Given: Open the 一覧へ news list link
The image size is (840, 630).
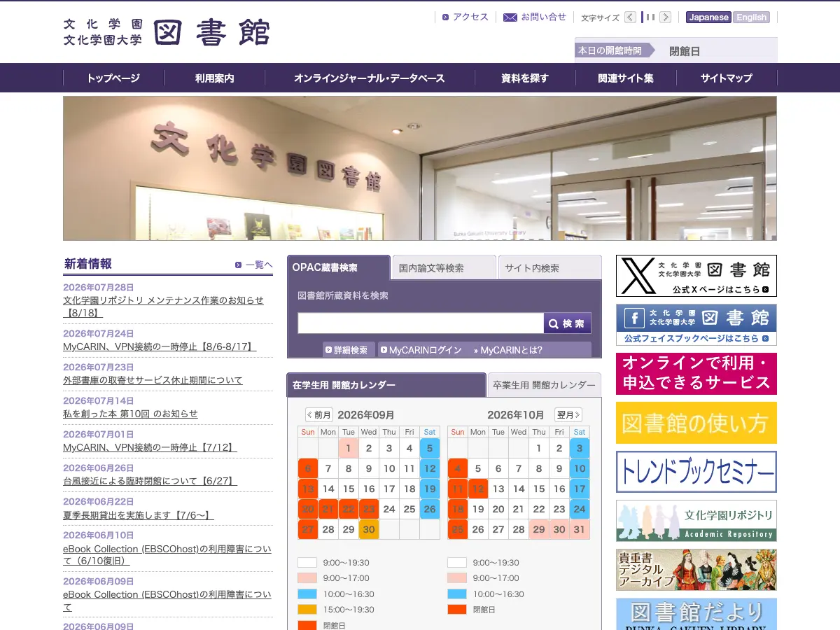Looking at the screenshot, I should pyautogui.click(x=259, y=265).
